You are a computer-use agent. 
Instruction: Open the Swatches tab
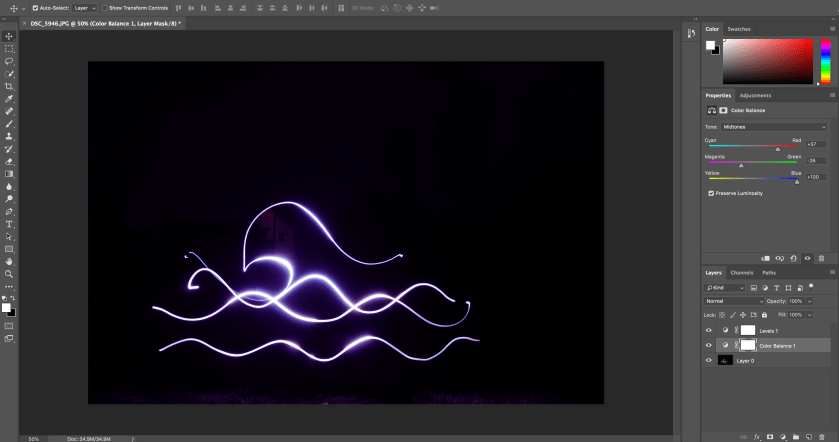click(x=739, y=29)
